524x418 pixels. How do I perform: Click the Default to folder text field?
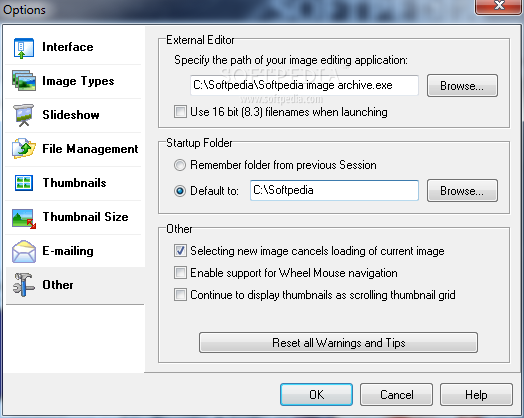[x=334, y=190]
